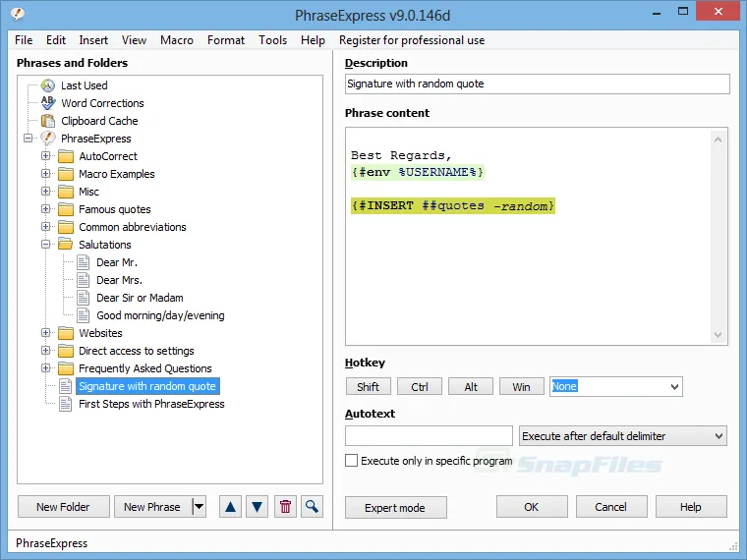Click the PhraseExpress title bar app icon
The image size is (747, 560).
click(17, 14)
